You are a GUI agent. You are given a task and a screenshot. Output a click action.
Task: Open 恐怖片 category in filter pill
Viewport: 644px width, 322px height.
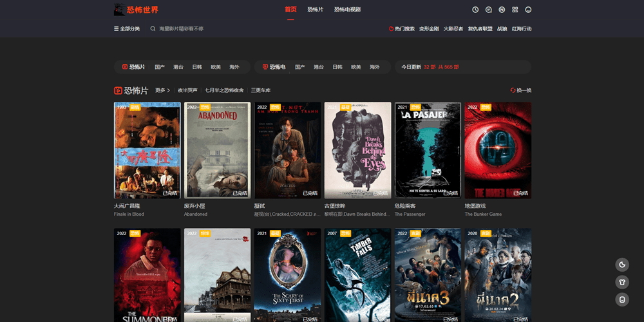click(133, 67)
